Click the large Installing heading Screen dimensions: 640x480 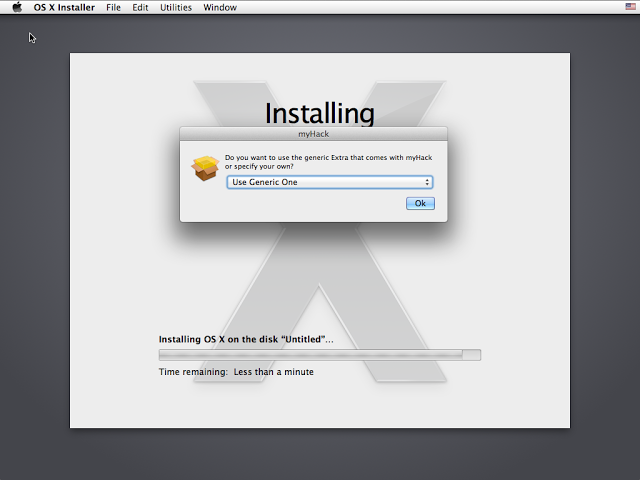[320, 113]
